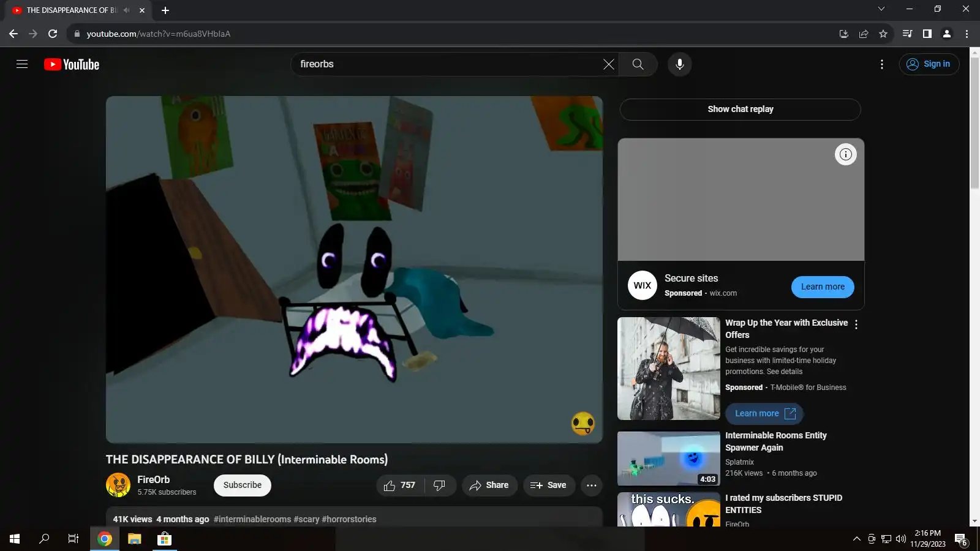Open Windows taskbar search

pyautogui.click(x=44, y=539)
